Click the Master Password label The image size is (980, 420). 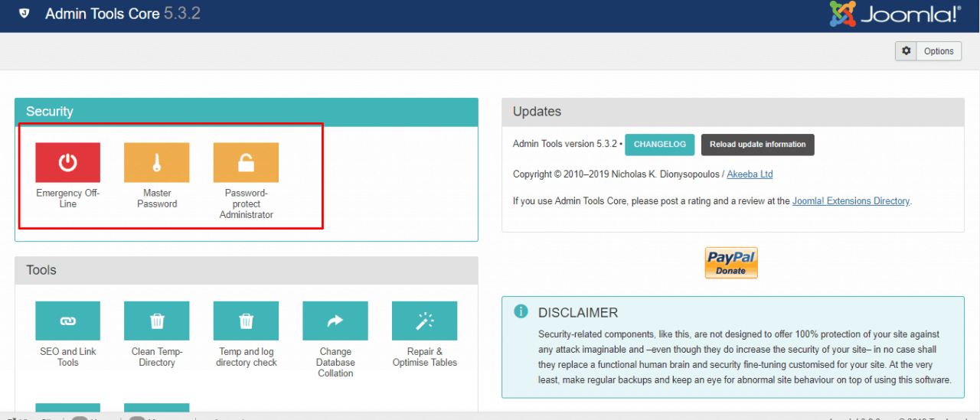tap(157, 199)
